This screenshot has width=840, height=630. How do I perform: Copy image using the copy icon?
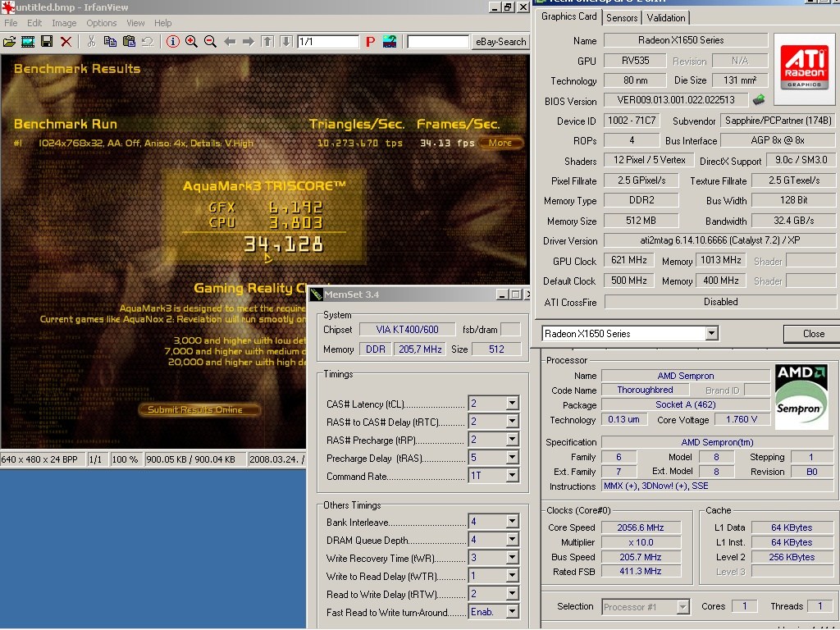111,42
